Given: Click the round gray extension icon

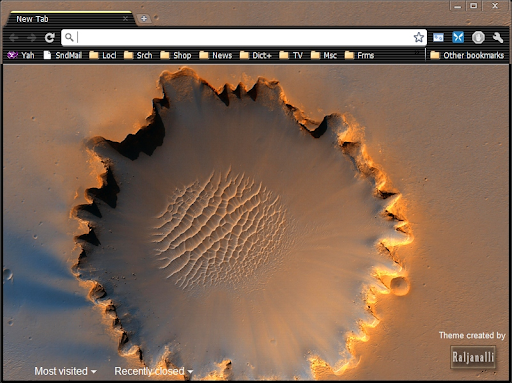Looking at the screenshot, I should 478,37.
